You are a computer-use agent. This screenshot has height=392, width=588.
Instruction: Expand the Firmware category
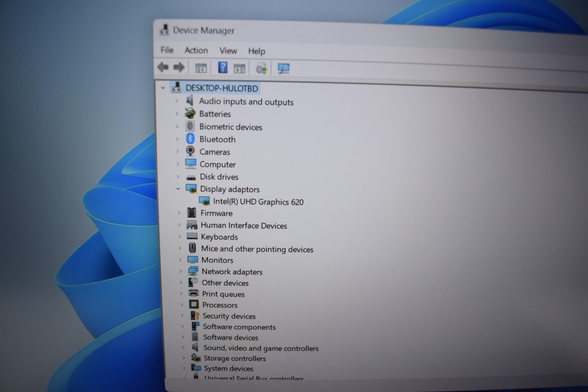tap(179, 213)
